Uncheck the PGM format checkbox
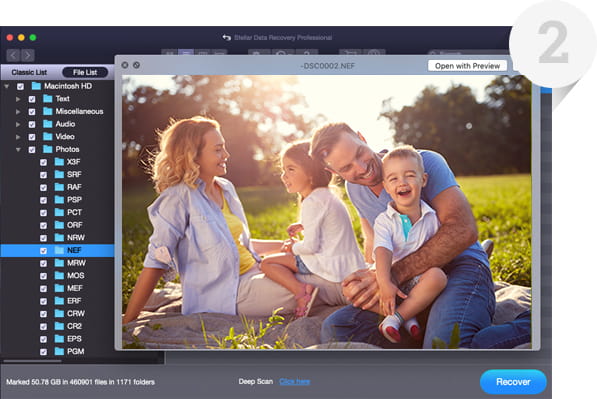The height and width of the screenshot is (399, 597). tap(43, 352)
